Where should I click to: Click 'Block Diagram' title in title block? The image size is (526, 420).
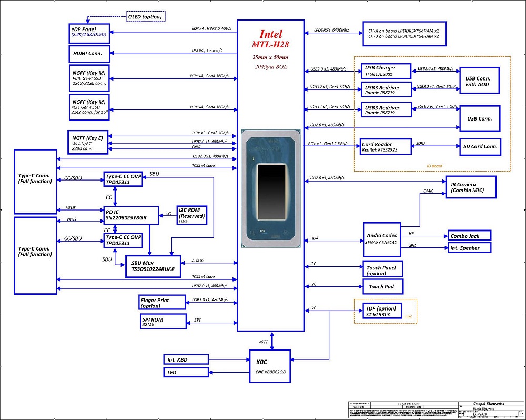pos(483,408)
